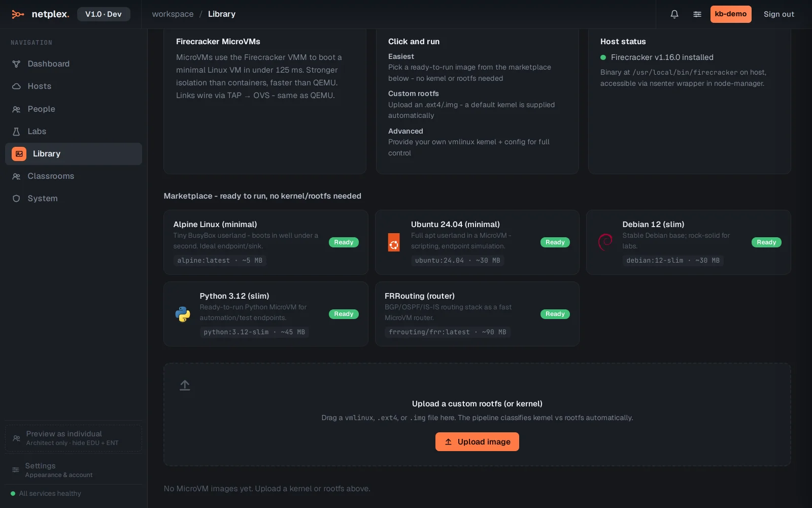
Task: Click the netplex logo icon
Action: [18, 14]
